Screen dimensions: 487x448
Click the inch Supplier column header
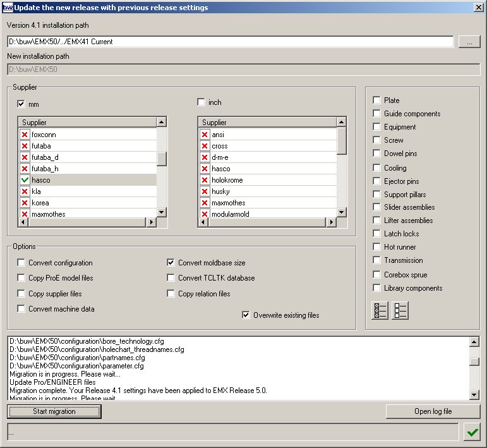pyautogui.click(x=267, y=123)
